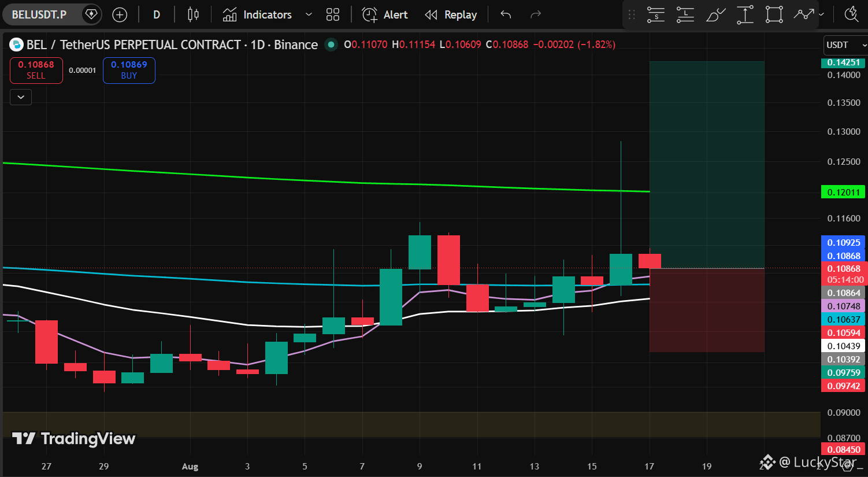Click the 17 date on the time axis
This screenshot has width=868, height=477.
[650, 467]
